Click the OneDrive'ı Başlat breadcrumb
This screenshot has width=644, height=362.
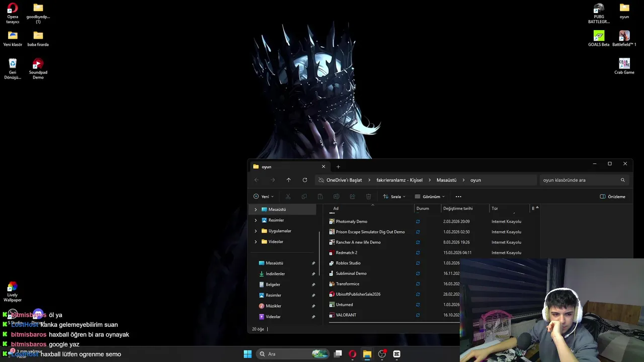pyautogui.click(x=344, y=180)
